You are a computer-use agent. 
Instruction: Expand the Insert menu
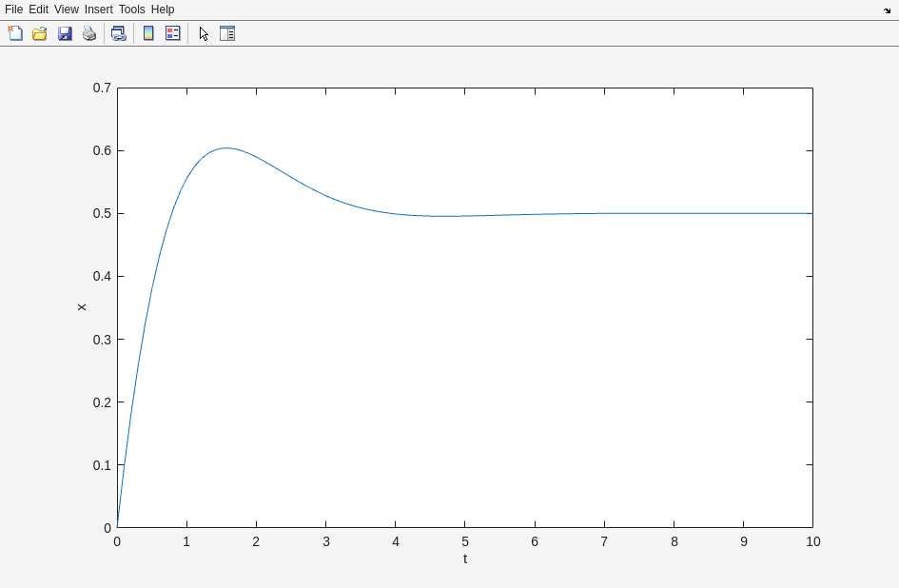[98, 10]
